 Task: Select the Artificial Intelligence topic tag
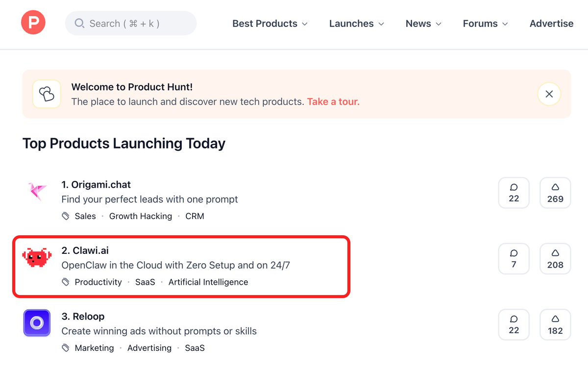click(x=208, y=282)
